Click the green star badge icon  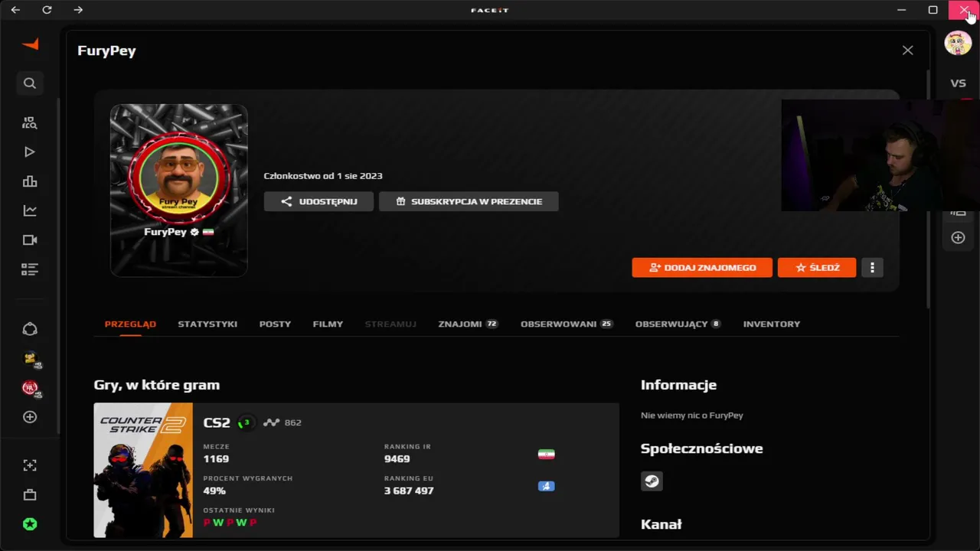point(30,524)
